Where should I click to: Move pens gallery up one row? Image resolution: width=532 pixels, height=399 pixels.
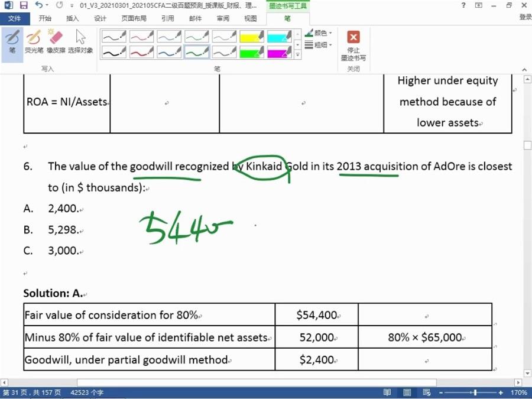pos(297,34)
